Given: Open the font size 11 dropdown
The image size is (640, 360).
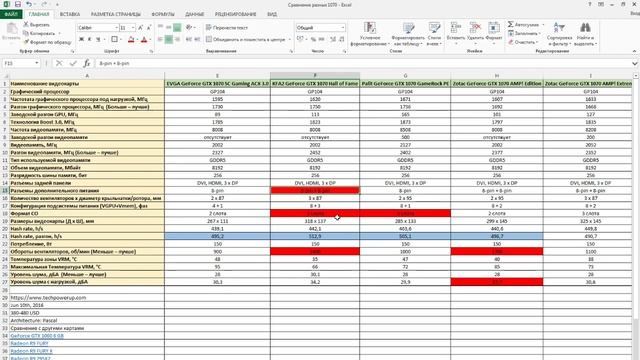Looking at the screenshot, I should 133,28.
